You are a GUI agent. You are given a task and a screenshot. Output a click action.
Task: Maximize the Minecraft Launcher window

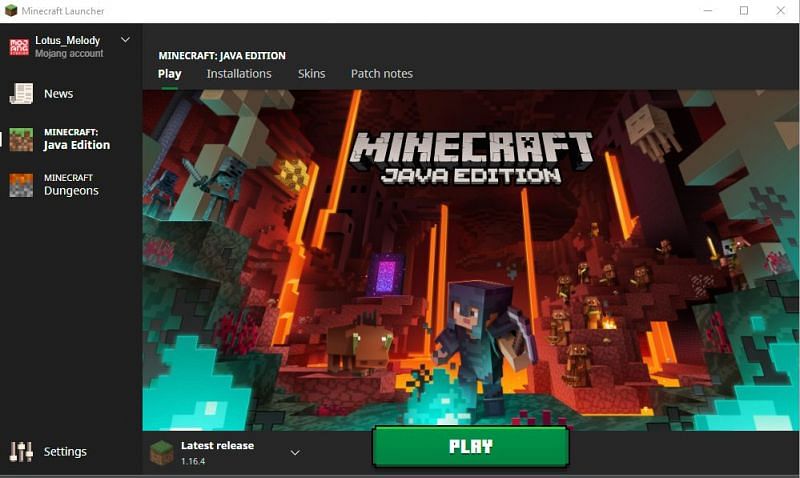click(744, 10)
